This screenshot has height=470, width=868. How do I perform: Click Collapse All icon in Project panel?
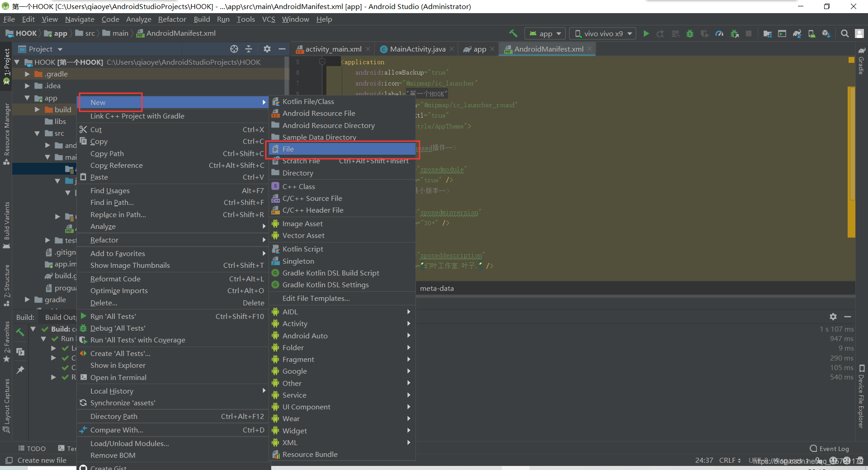(249, 49)
